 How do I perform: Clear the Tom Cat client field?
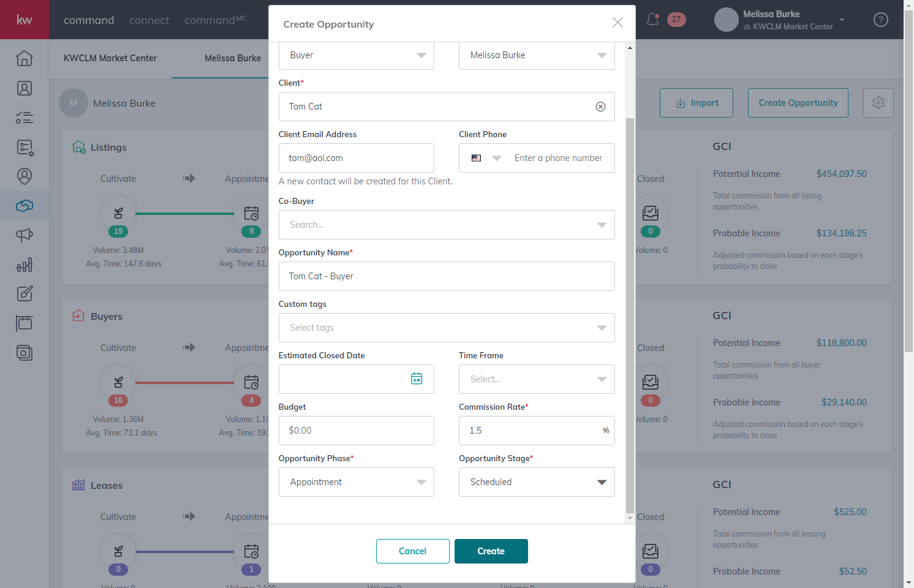coord(600,107)
